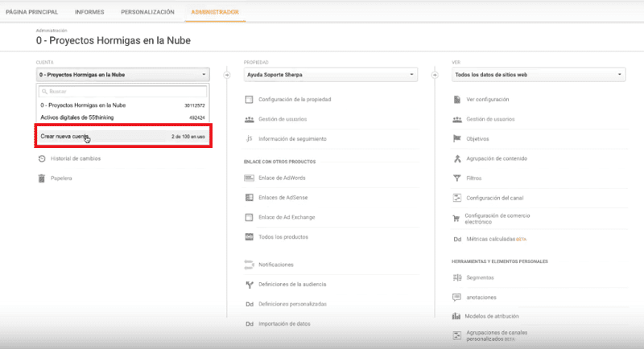Click the Dd icon for Importación de datos

tap(250, 324)
